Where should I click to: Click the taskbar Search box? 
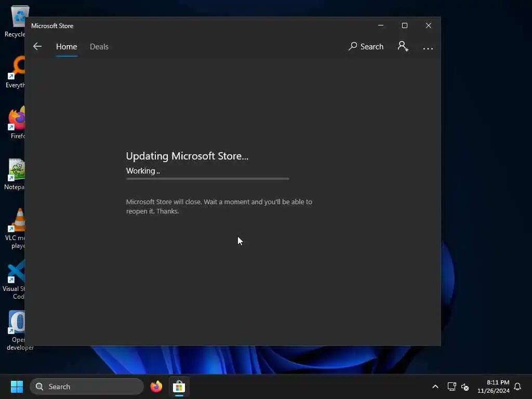click(x=87, y=387)
